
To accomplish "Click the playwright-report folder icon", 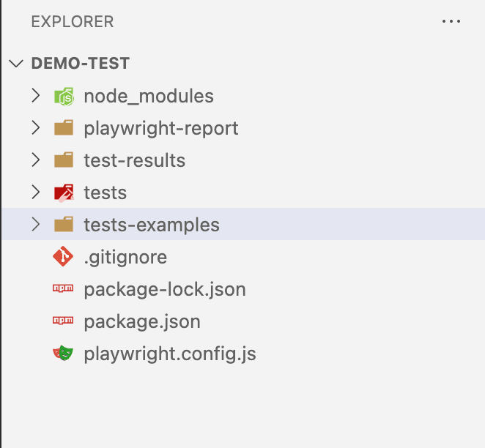I will pos(64,127).
